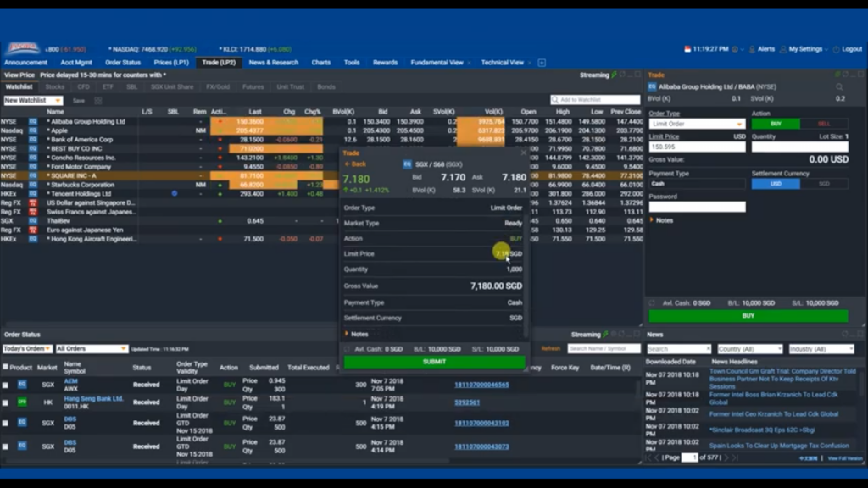This screenshot has width=868, height=488.
Task: Click the Logout power icon
Action: click(836, 49)
